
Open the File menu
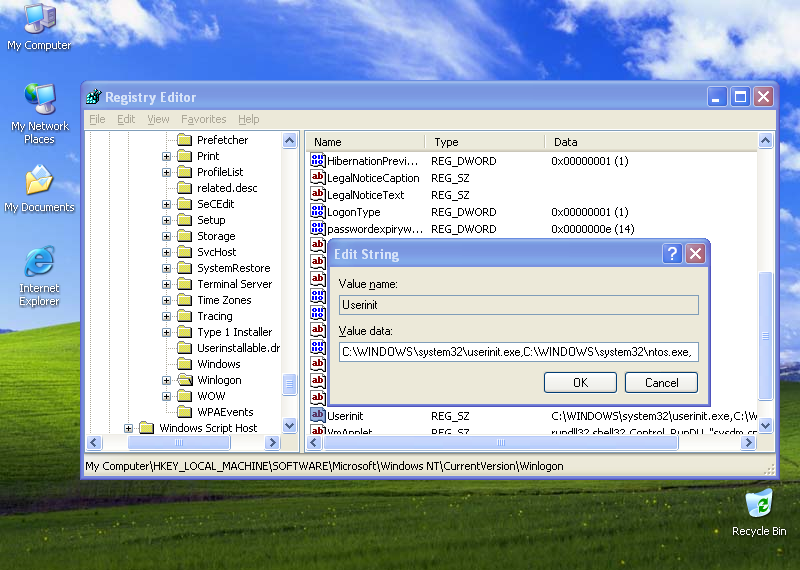tap(97, 119)
